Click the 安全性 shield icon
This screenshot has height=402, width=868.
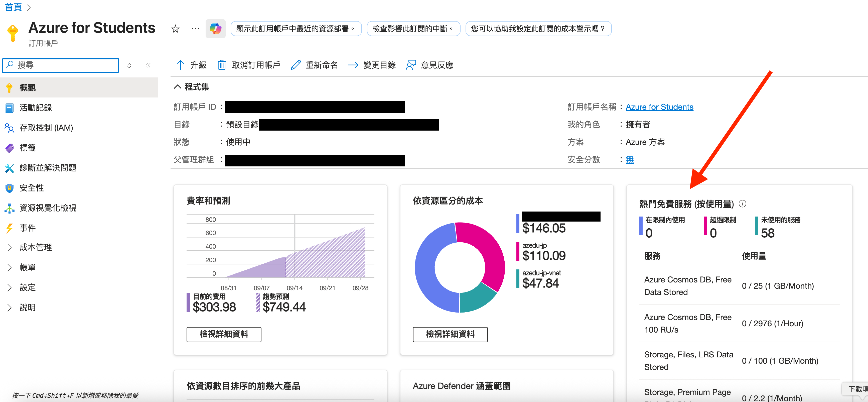pyautogui.click(x=10, y=188)
